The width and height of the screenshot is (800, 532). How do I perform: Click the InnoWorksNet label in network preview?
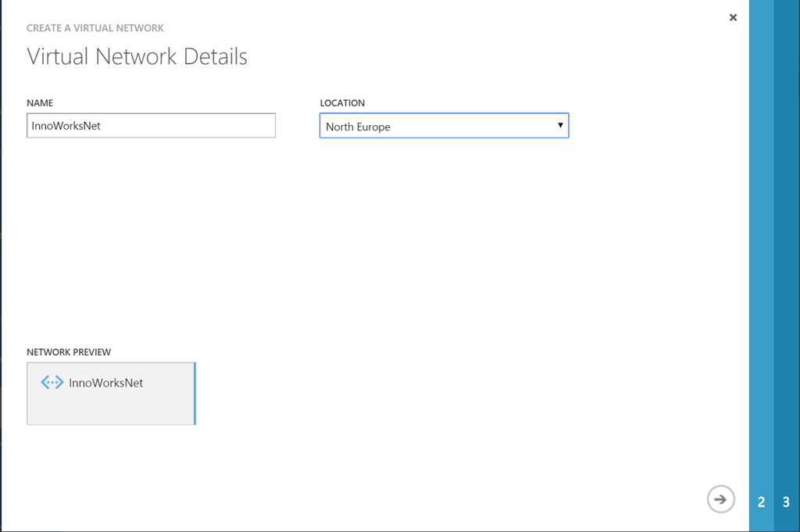pos(105,383)
